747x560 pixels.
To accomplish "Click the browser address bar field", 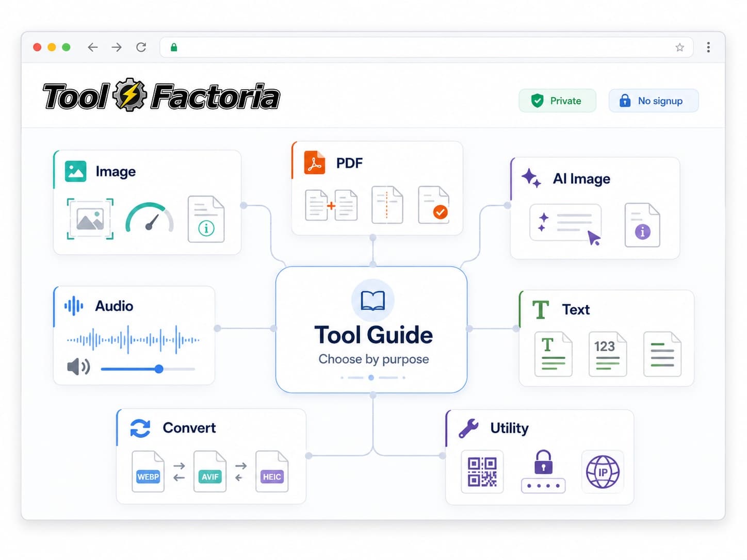I will pyautogui.click(x=426, y=47).
